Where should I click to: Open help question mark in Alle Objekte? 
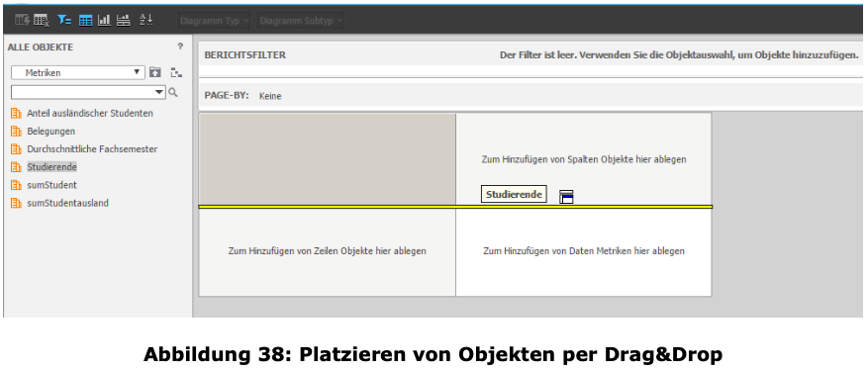point(180,47)
